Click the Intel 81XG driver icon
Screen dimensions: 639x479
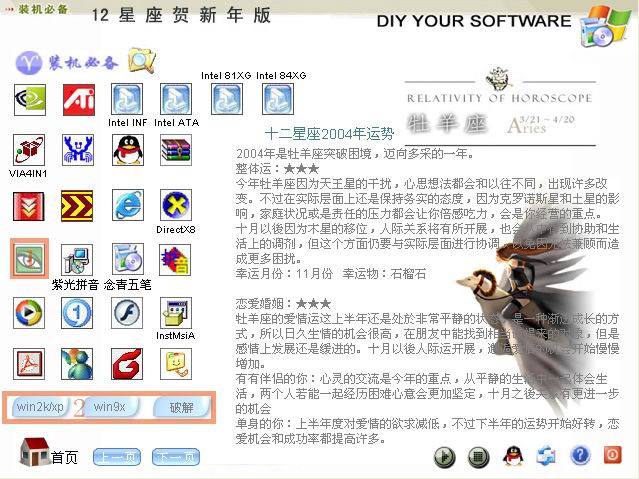click(227, 99)
